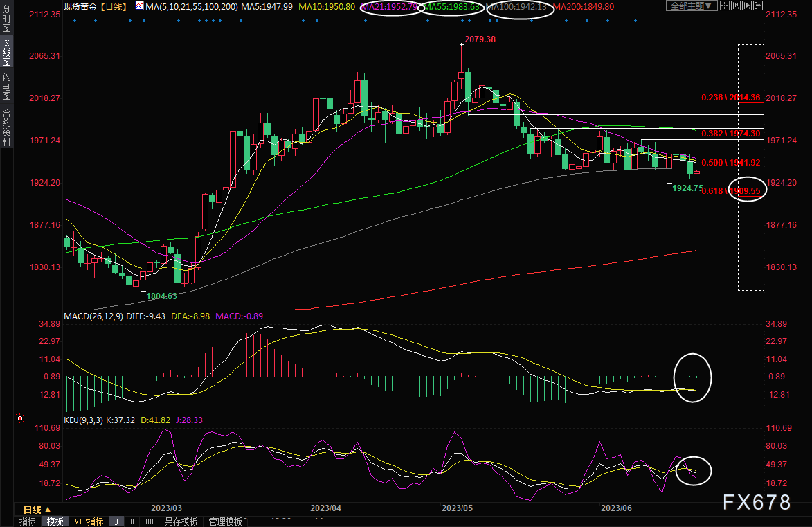Select the 模板 bottom tab

[55, 521]
